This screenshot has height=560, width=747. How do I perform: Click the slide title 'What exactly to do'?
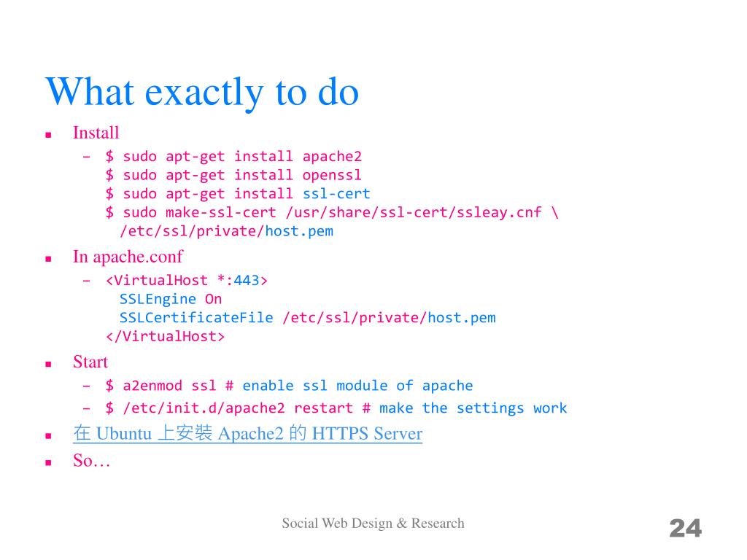(202, 92)
